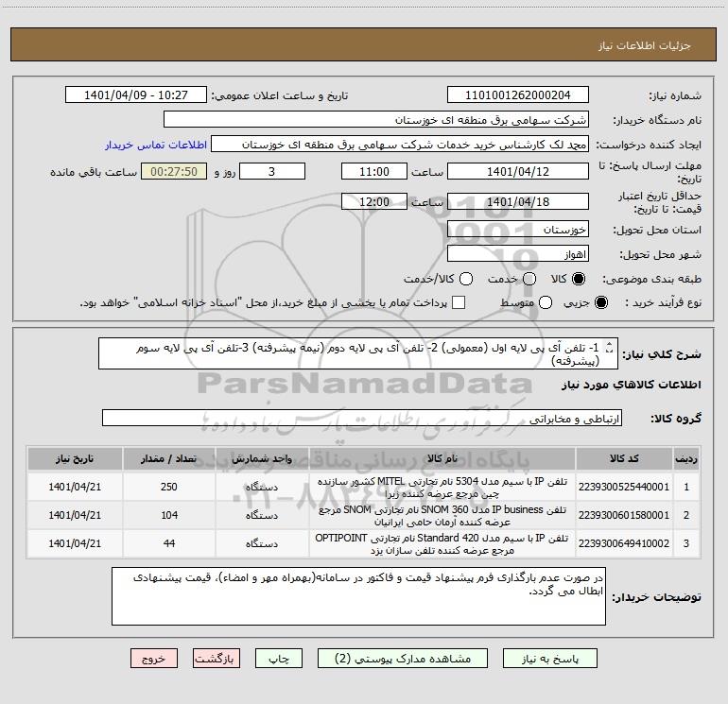Click the request creator field
The image size is (728, 704).
[400, 145]
